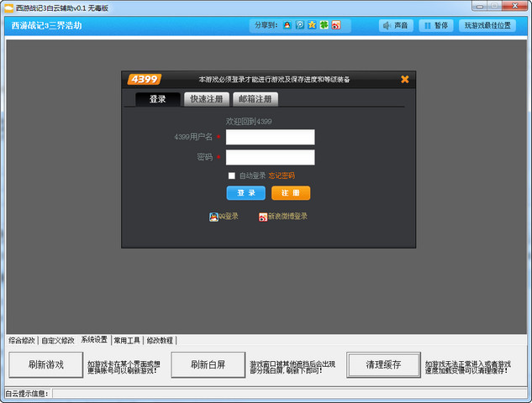Close the 4399 login dialog with the orange X
532x403 pixels.
(x=404, y=79)
